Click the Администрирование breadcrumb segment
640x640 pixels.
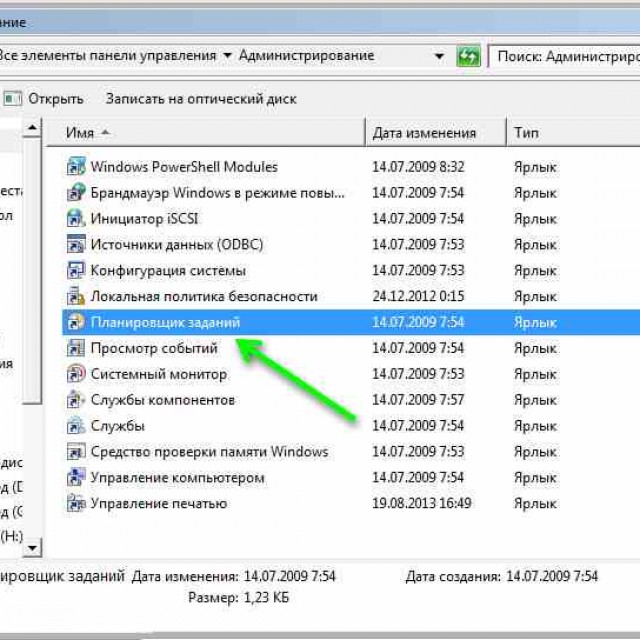click(306, 56)
